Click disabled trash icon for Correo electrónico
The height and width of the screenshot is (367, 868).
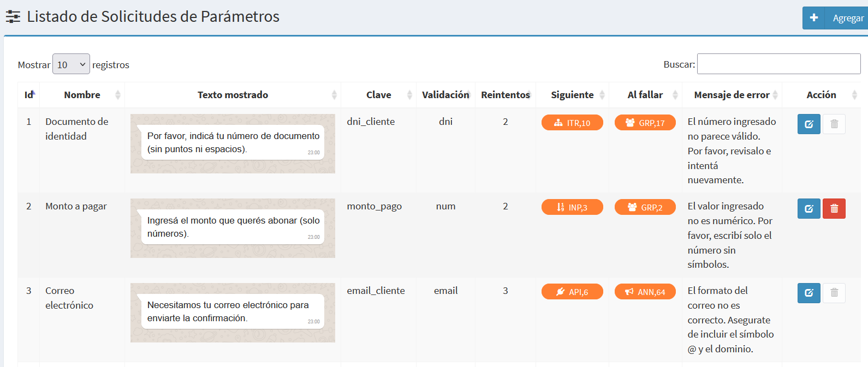tap(834, 293)
